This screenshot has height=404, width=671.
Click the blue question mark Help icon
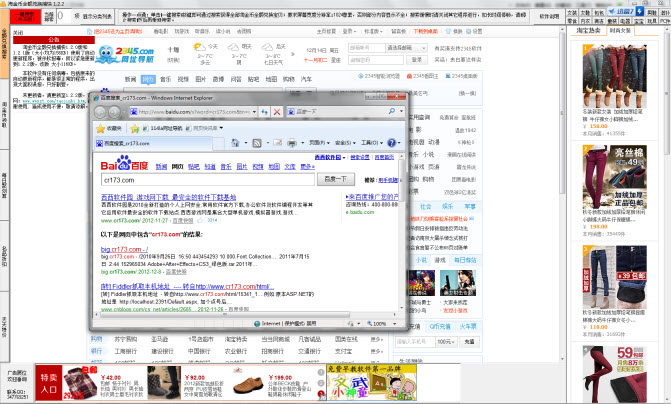391,143
